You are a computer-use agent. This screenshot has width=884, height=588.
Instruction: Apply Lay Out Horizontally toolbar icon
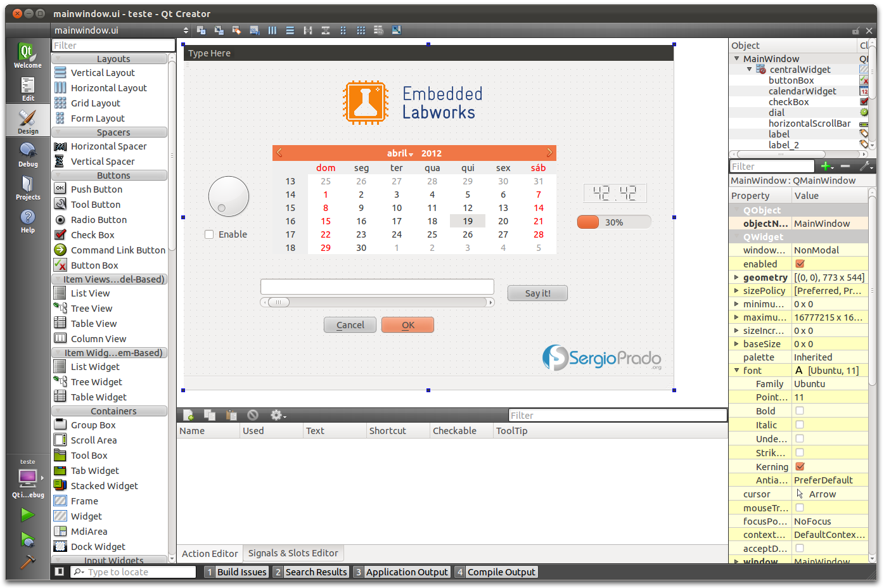tap(272, 30)
